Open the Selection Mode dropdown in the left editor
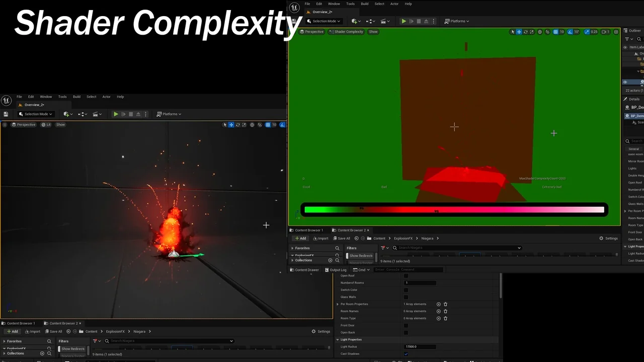 36,114
